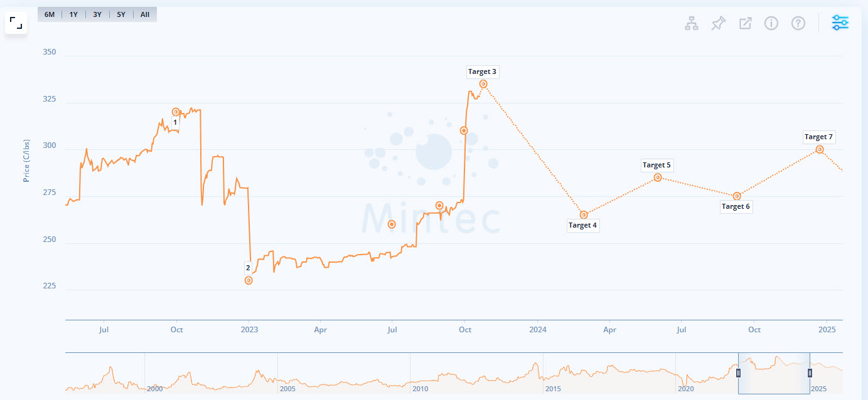Switch to the 3Y range
868x400 pixels.
pos(97,14)
